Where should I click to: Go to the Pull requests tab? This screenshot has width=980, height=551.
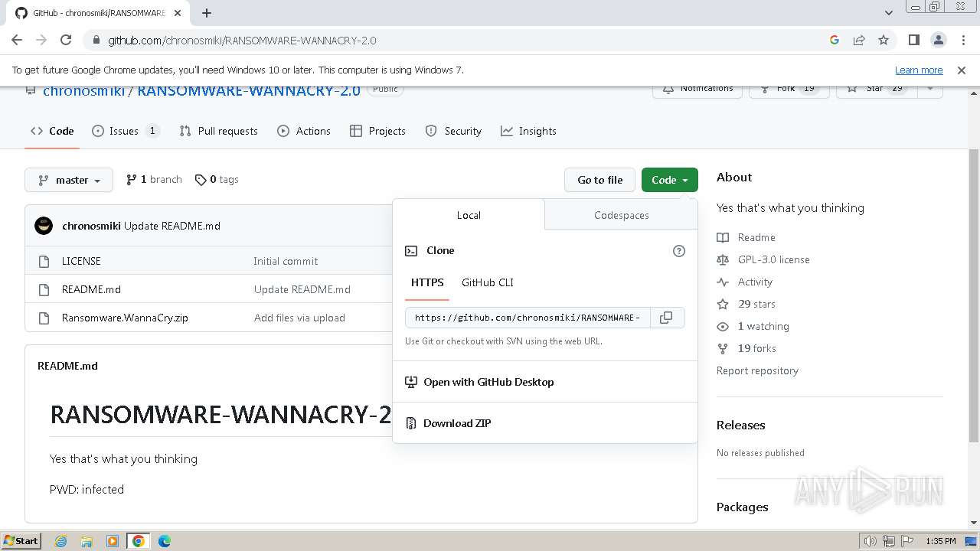pyautogui.click(x=219, y=131)
